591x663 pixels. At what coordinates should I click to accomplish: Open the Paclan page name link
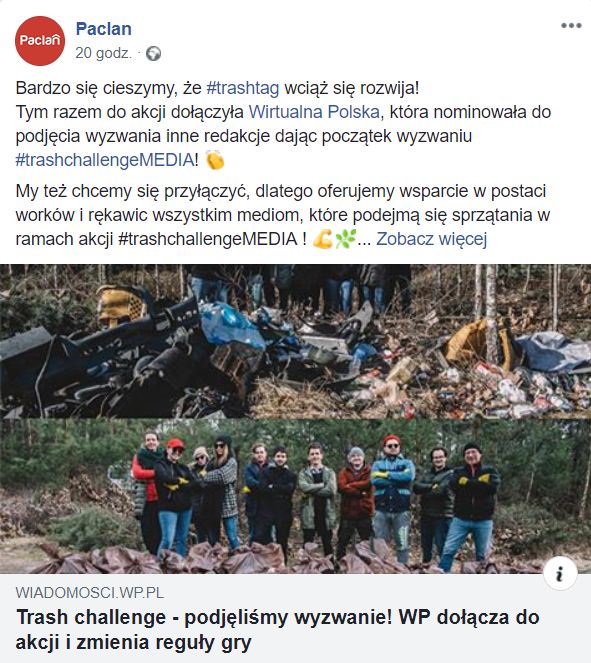click(104, 29)
